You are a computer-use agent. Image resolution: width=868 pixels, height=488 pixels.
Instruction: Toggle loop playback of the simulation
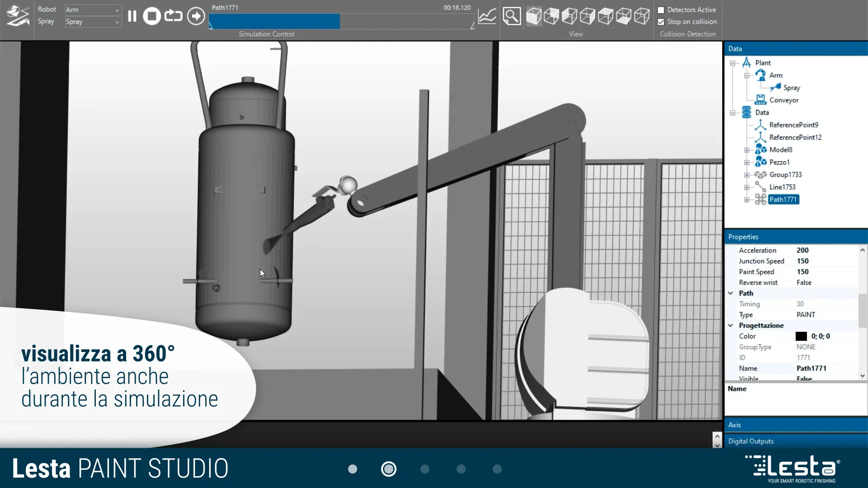173,16
